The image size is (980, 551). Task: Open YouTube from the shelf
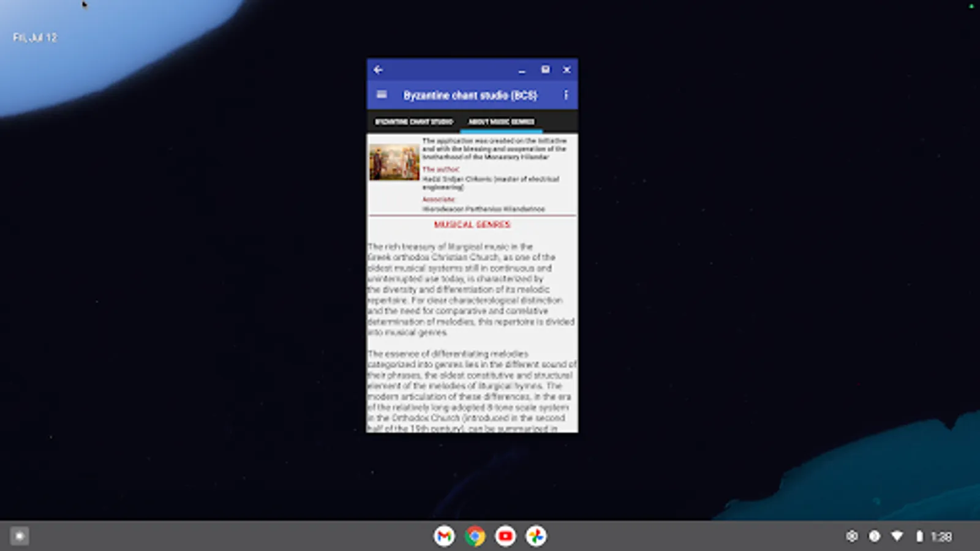(x=505, y=536)
